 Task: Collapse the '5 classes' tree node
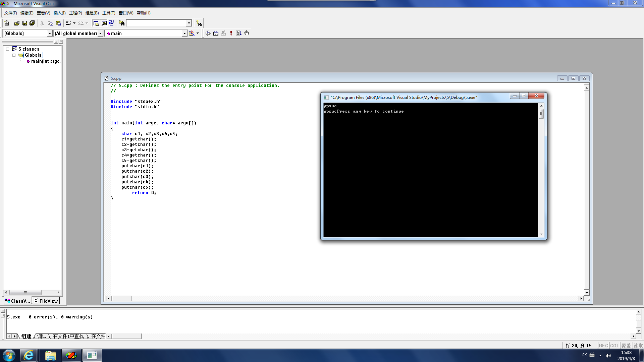coord(7,49)
